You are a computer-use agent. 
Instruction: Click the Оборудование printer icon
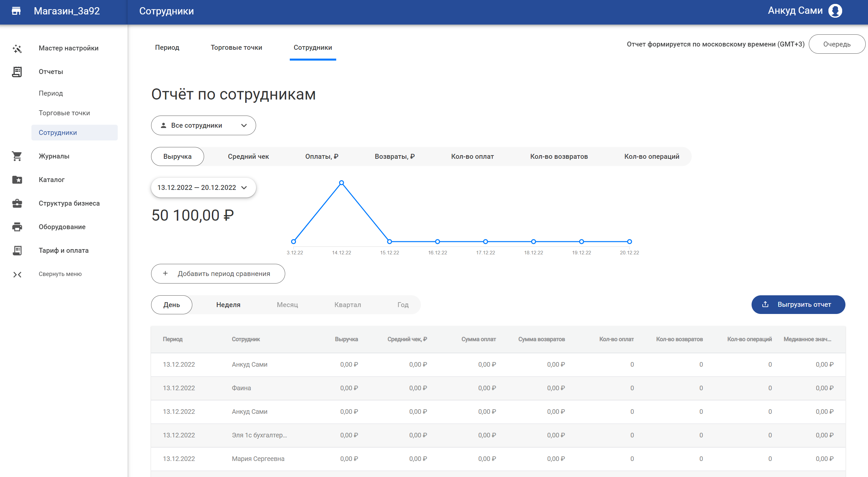pyautogui.click(x=17, y=227)
